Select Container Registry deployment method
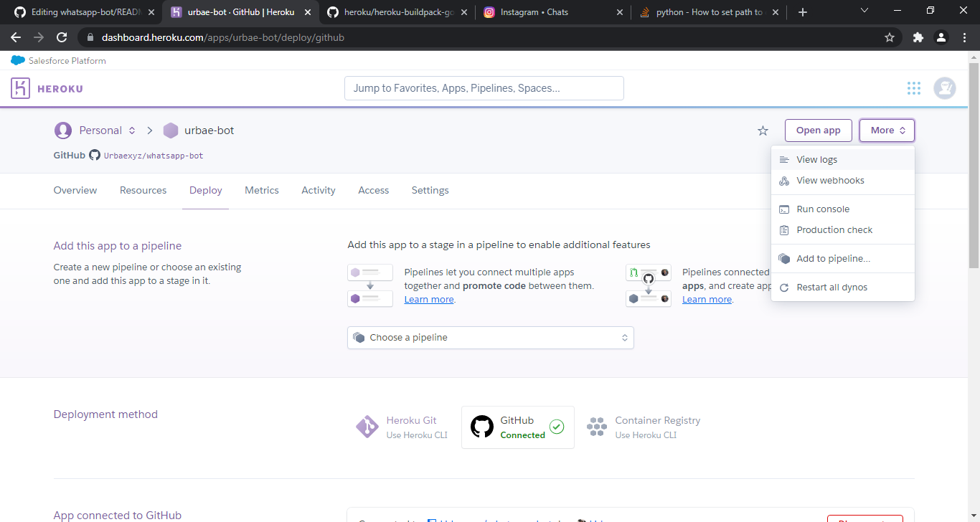The height and width of the screenshot is (522, 980). [x=644, y=427]
